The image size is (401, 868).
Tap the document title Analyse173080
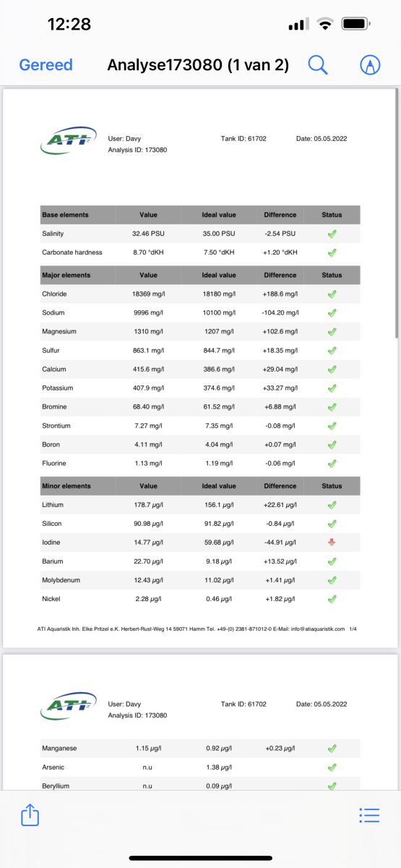point(164,64)
